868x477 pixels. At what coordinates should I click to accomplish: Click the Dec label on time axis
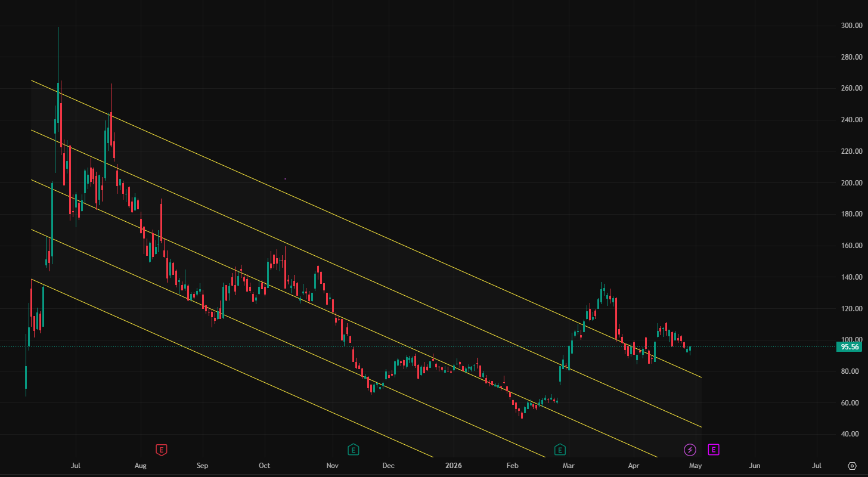pos(388,466)
